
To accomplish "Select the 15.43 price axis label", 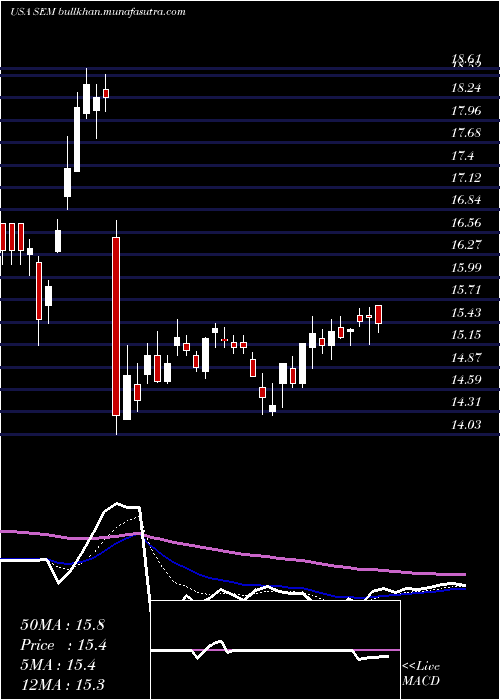I will tap(466, 312).
